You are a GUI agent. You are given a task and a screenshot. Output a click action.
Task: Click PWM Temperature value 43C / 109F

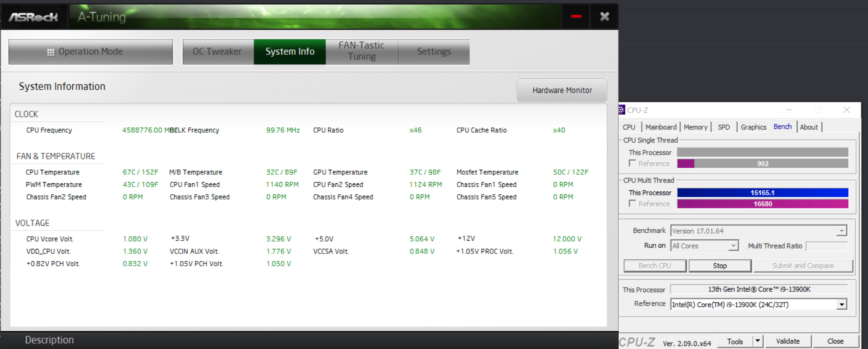click(x=140, y=185)
